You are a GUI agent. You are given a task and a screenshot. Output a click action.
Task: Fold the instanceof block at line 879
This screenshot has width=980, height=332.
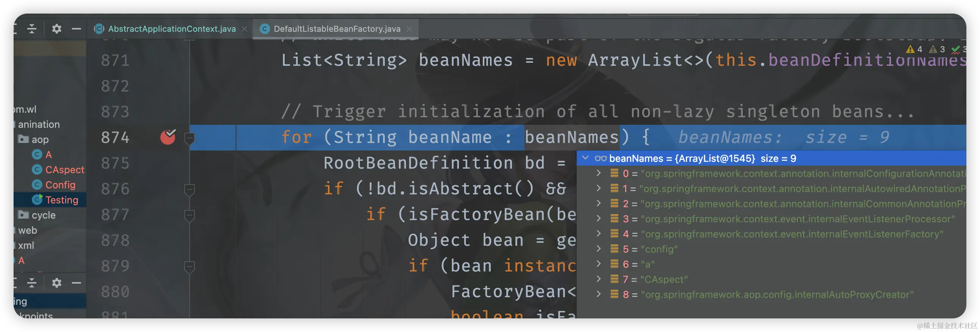point(190,267)
